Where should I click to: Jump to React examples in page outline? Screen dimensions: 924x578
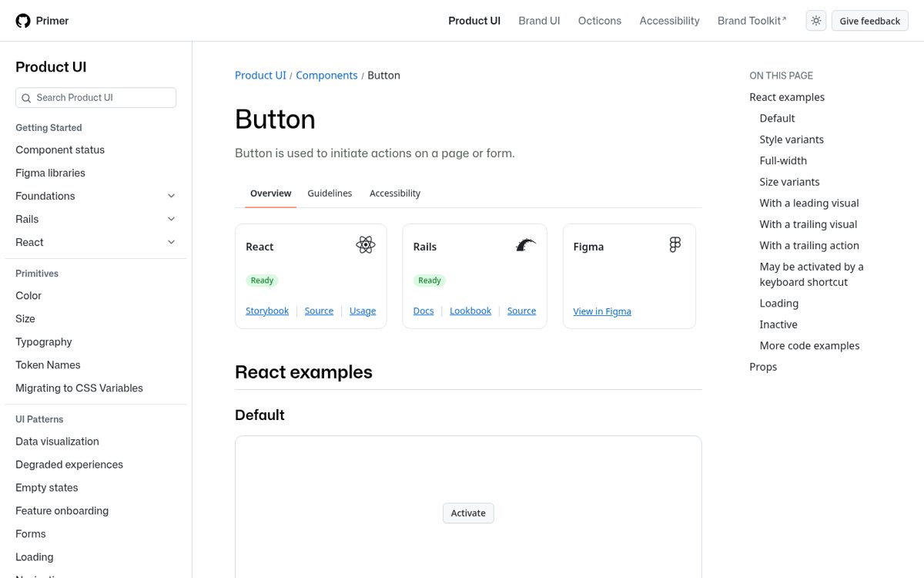[x=787, y=97]
